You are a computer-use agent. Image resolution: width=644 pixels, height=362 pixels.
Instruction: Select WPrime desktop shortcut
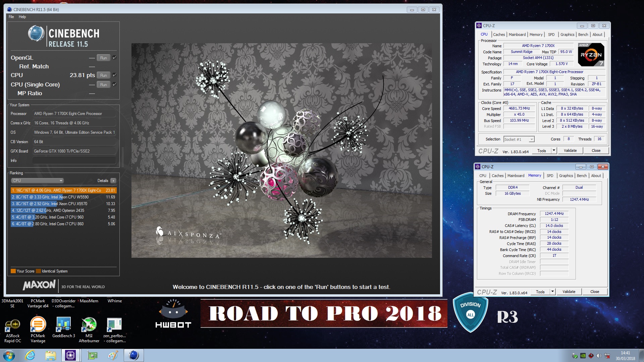[x=115, y=301]
